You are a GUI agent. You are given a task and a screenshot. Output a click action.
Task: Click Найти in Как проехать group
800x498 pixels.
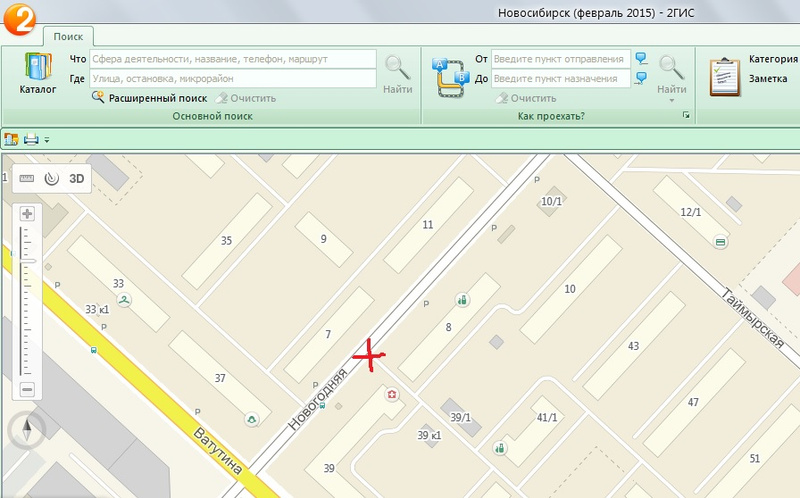671,74
